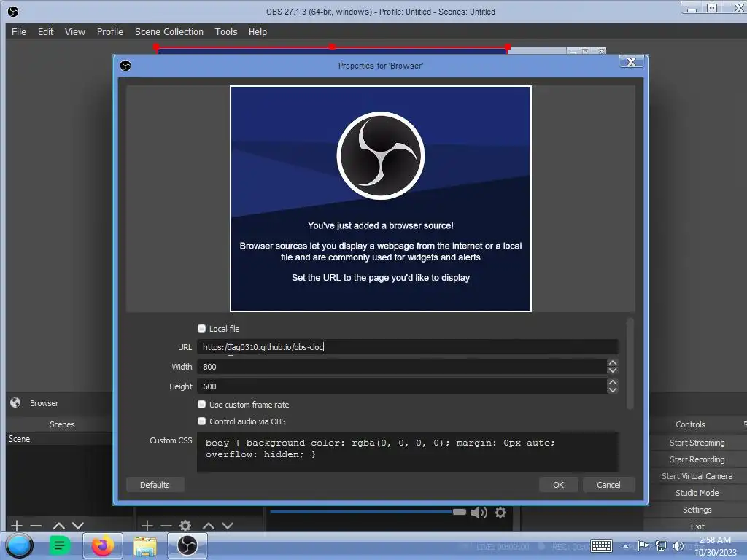Image resolution: width=747 pixels, height=560 pixels.
Task: Open the File menu
Action: click(x=18, y=32)
